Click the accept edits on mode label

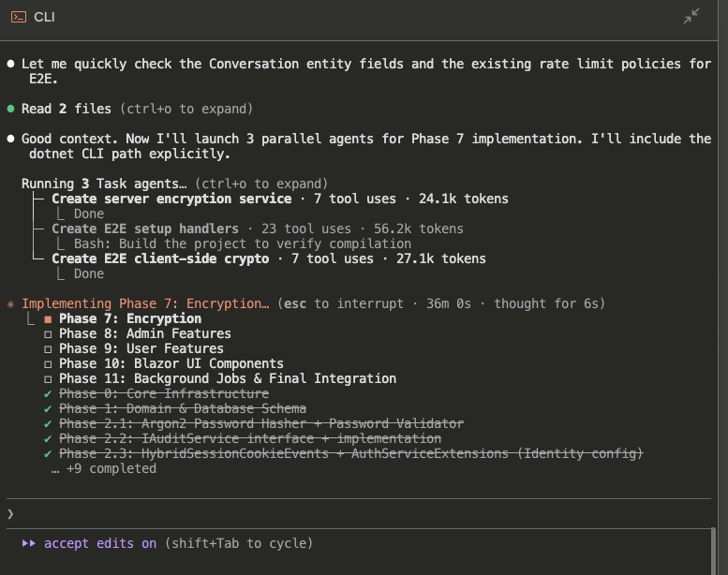tap(100, 543)
